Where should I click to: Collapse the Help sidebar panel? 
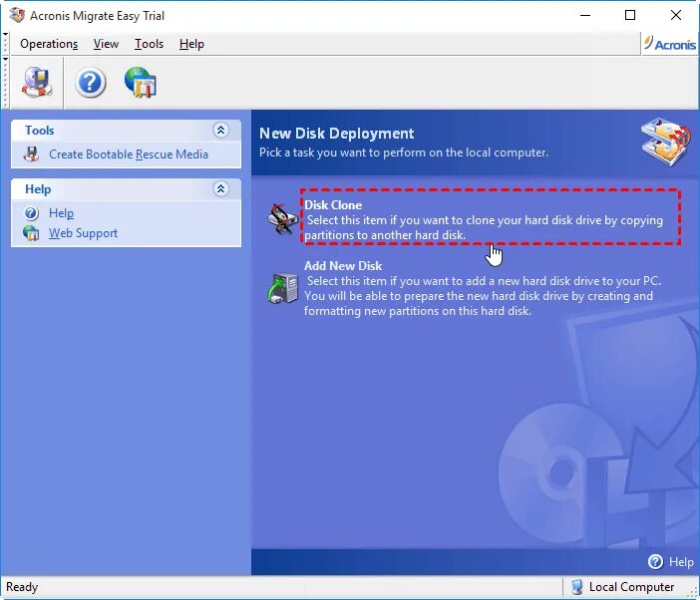click(220, 189)
